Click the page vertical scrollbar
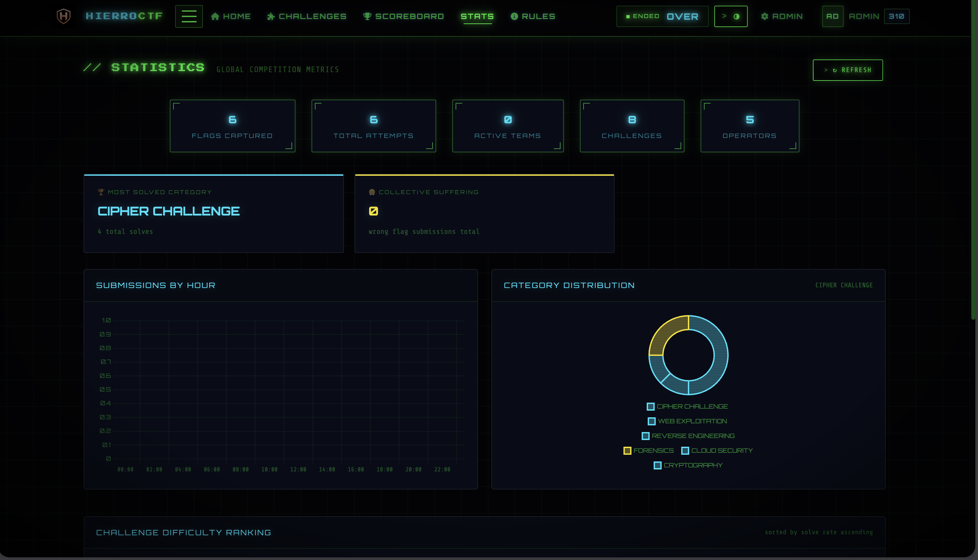The height and width of the screenshot is (560, 978). click(973, 160)
